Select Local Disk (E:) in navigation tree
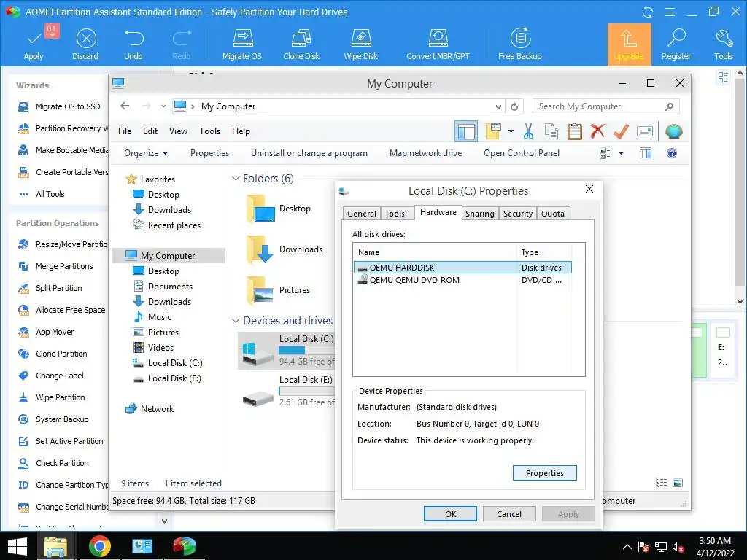The width and height of the screenshot is (747, 560). [x=167, y=378]
